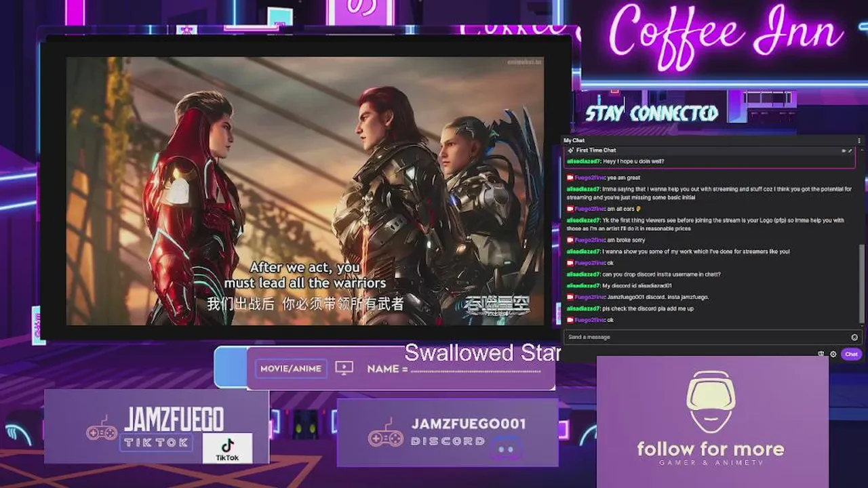The image size is (868, 488).
Task: Click the 'STAY CONNECTED' neon text
Action: 652,113
